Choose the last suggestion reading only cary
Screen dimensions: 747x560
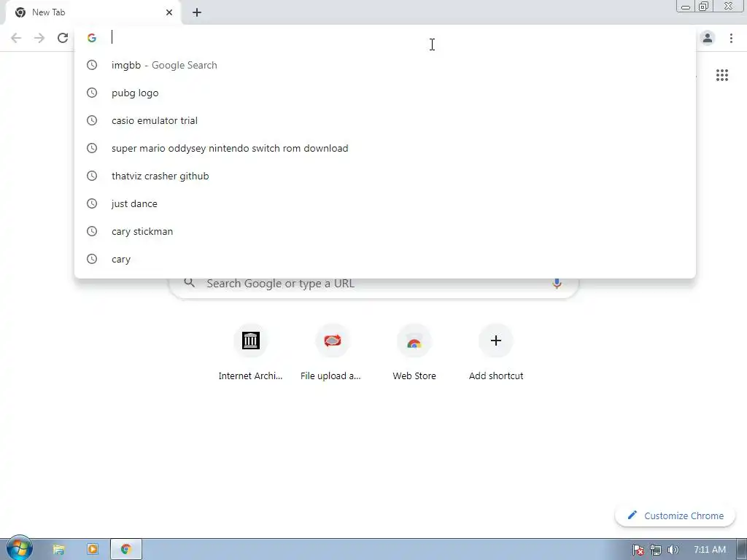click(385, 259)
